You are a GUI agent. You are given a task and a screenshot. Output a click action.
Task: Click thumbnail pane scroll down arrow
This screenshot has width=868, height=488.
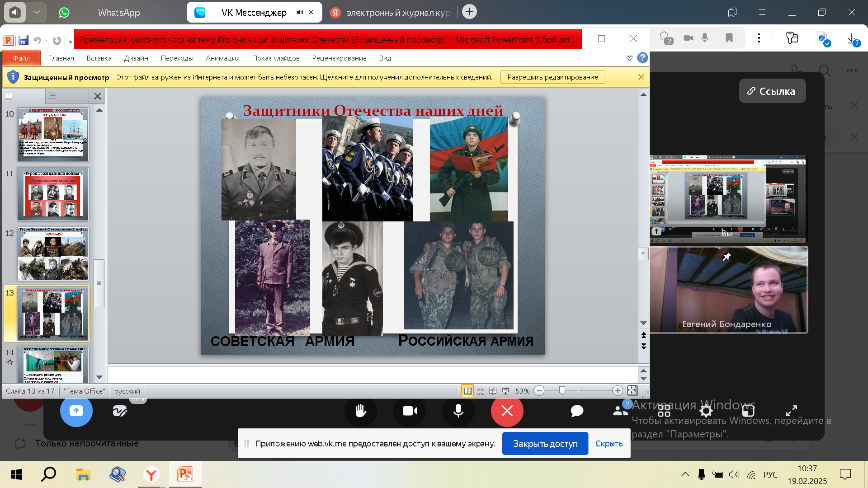(99, 377)
